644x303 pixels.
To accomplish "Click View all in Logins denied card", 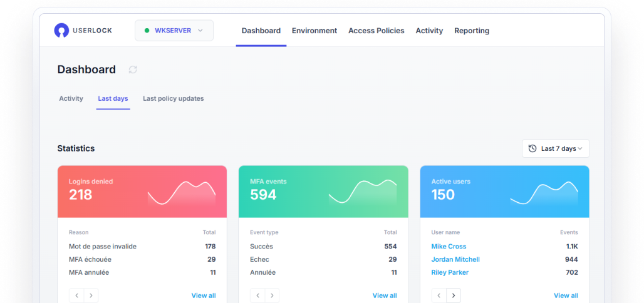I will tap(203, 295).
